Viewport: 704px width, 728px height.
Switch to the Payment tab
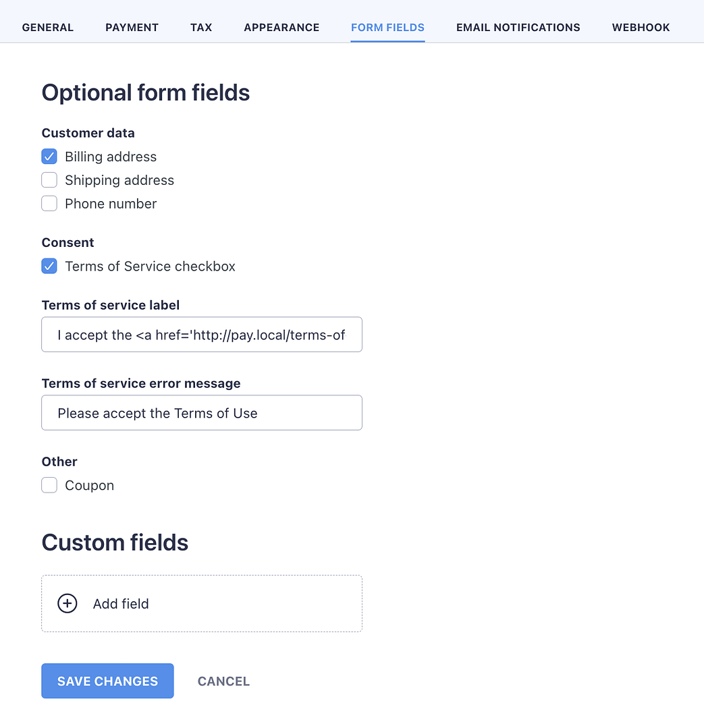coord(132,28)
